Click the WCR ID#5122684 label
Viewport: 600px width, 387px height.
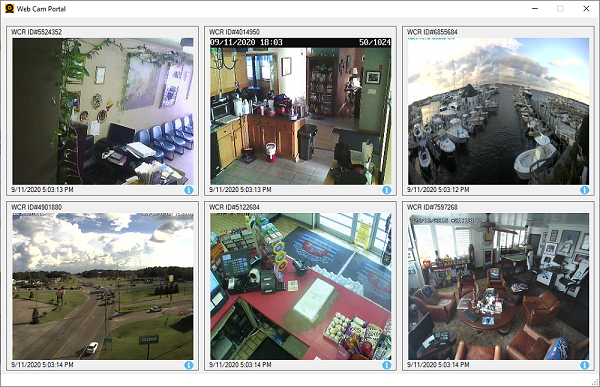[x=234, y=207]
